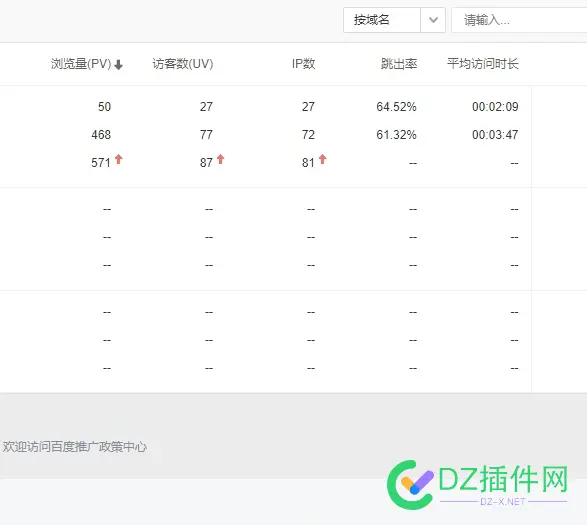Sort by 访客数(UV) column header

183,64
